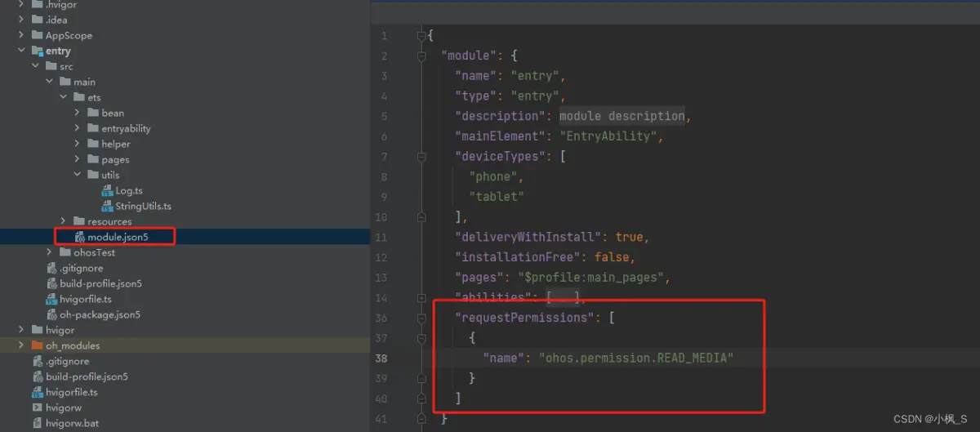
Task: Collapse the main folder chevron
Action: click(50, 82)
